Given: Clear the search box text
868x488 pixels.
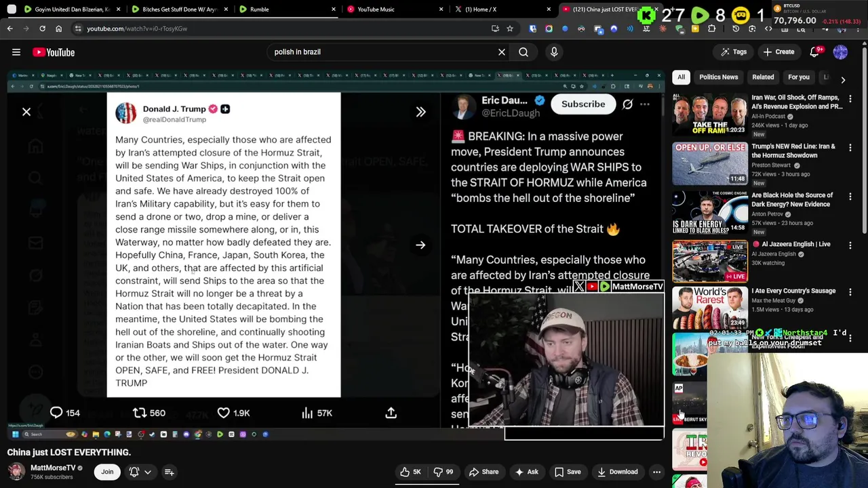Looking at the screenshot, I should 502,52.
